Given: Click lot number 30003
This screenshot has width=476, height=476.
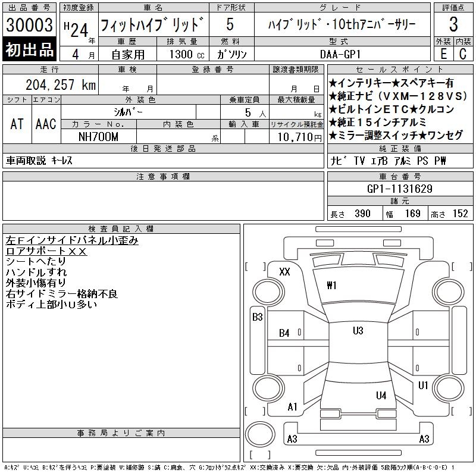Looking at the screenshot, I should click(x=29, y=24).
